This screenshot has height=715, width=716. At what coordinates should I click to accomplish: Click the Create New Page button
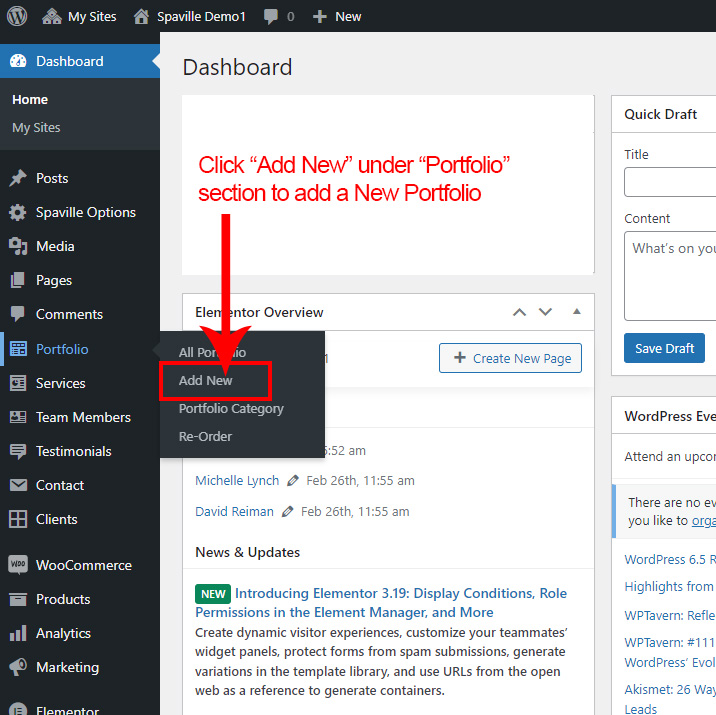[510, 358]
